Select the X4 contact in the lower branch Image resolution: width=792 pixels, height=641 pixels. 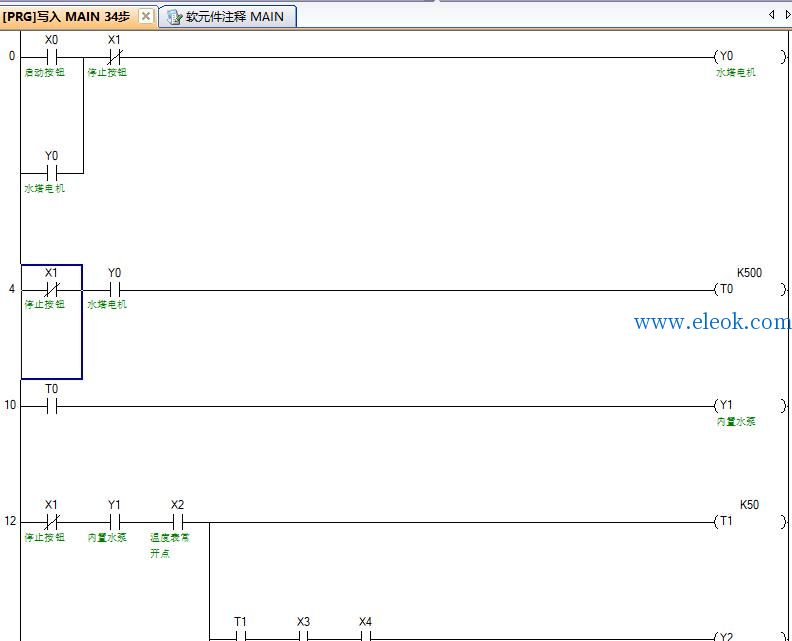[366, 635]
